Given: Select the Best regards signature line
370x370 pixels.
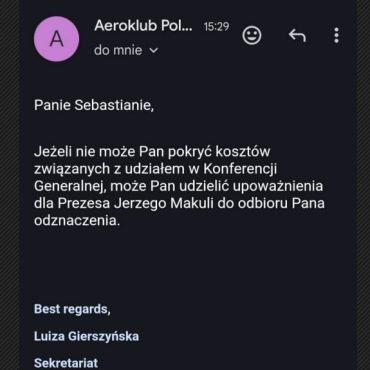Looking at the screenshot, I should point(72,309).
